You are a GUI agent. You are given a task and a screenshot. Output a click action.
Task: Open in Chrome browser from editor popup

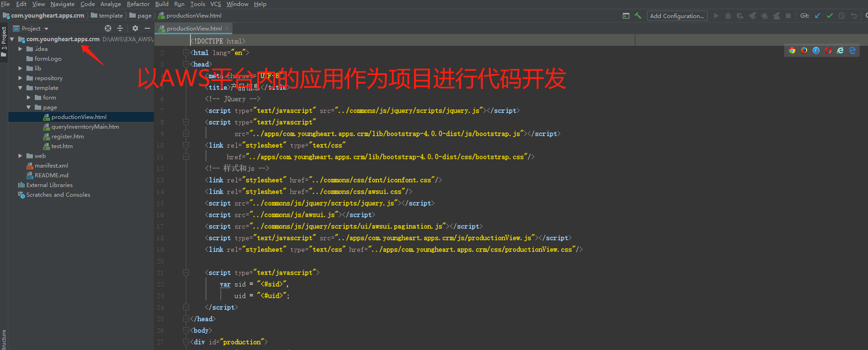coord(792,50)
